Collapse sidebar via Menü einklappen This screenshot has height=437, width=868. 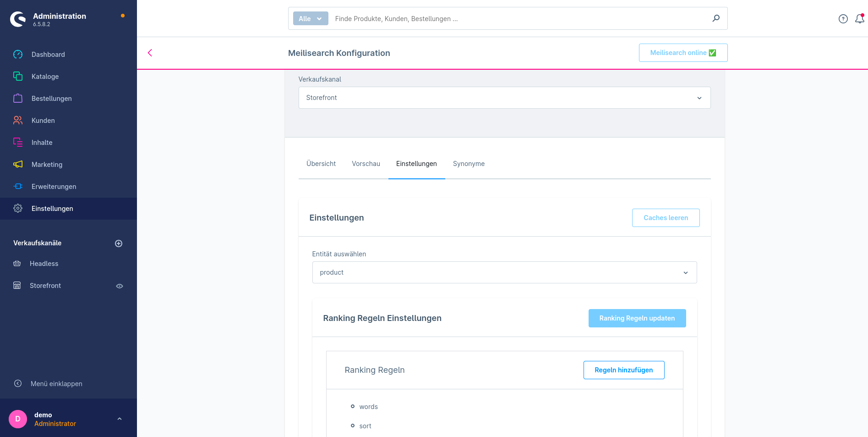[56, 384]
